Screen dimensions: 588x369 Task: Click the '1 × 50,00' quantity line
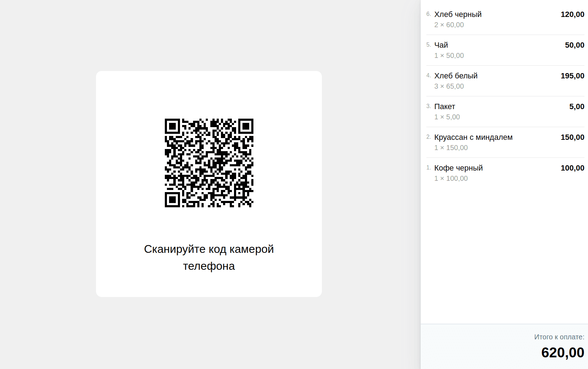coord(449,56)
